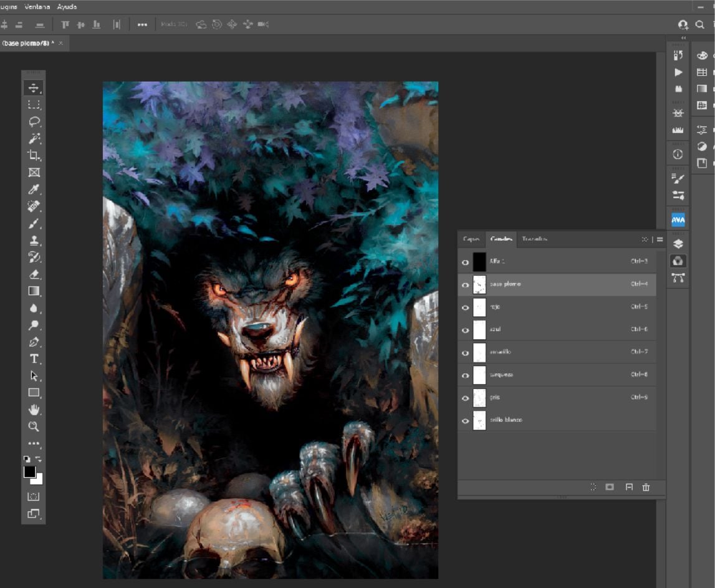
Task: Open the Channels panel options menu
Action: click(x=660, y=239)
